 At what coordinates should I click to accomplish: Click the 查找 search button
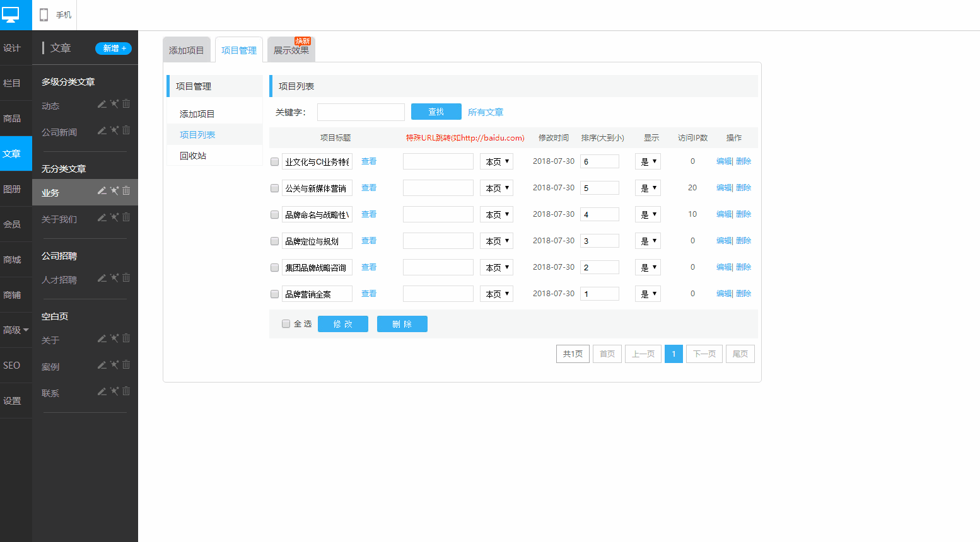pos(436,112)
